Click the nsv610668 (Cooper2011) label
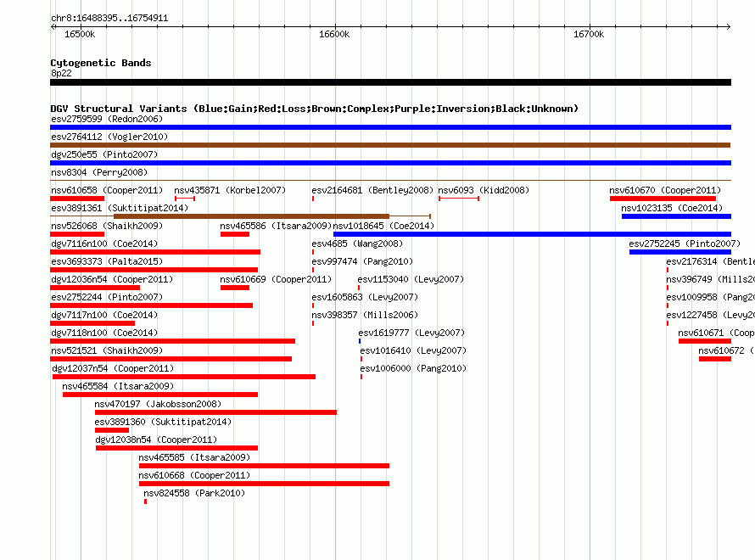Screen dimensions: 755x560 194,475
